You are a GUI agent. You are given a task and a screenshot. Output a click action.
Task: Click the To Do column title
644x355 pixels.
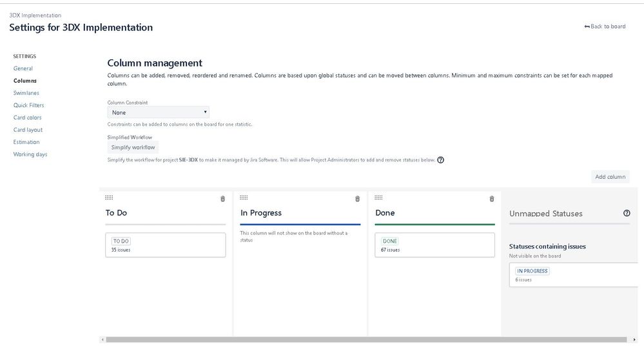pos(116,212)
